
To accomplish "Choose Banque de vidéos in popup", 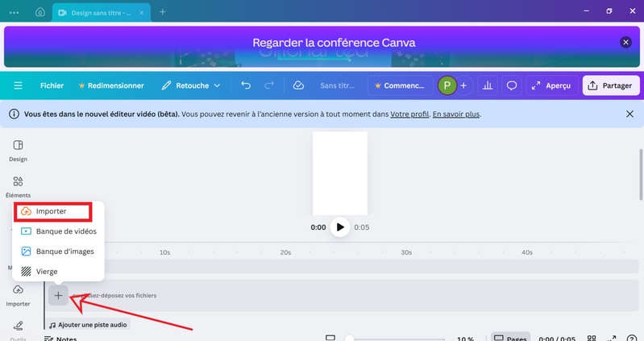I will [x=58, y=231].
